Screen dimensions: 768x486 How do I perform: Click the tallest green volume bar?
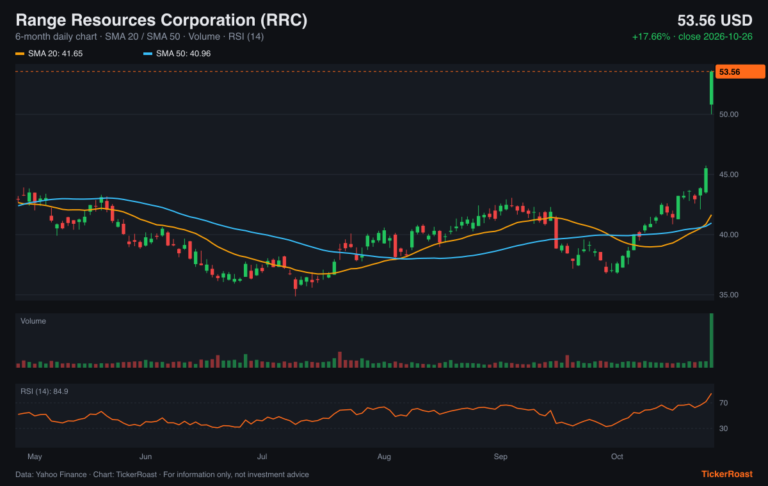tap(712, 340)
